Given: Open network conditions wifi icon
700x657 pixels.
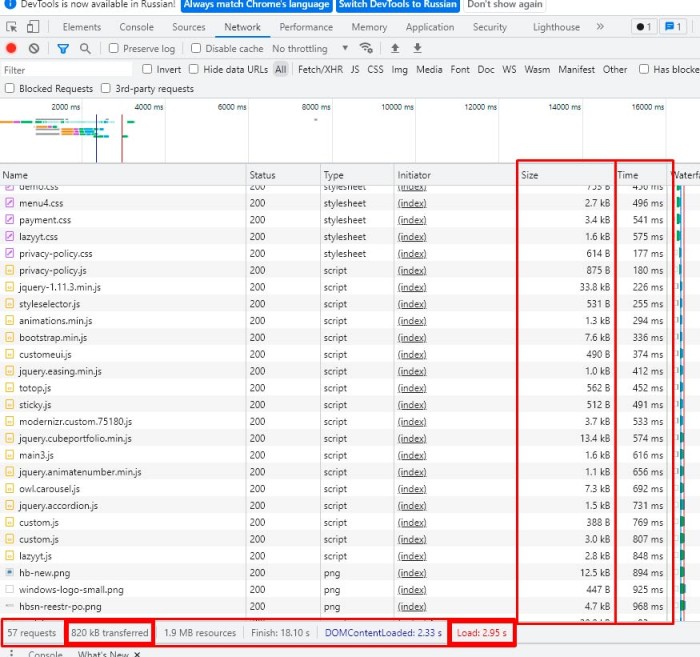Looking at the screenshot, I should [x=367, y=48].
